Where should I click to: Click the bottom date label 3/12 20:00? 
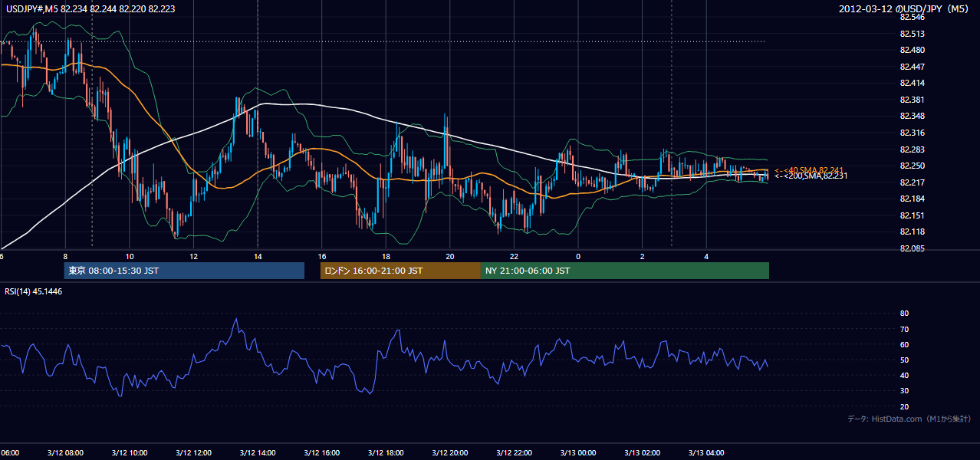point(450,452)
